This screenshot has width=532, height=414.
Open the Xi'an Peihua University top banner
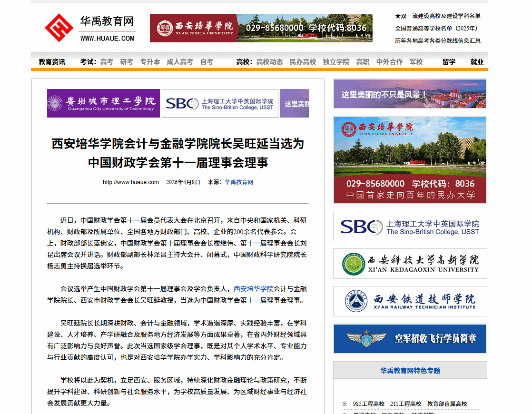(x=261, y=28)
